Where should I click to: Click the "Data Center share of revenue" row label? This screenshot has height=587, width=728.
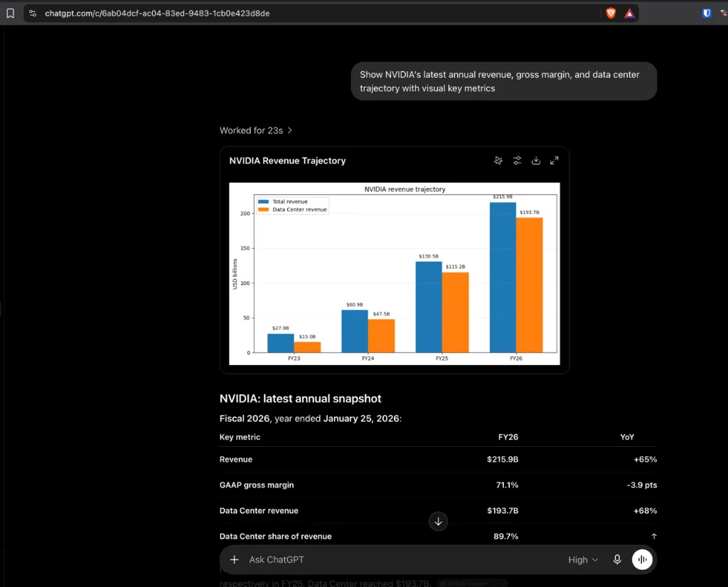point(276,536)
